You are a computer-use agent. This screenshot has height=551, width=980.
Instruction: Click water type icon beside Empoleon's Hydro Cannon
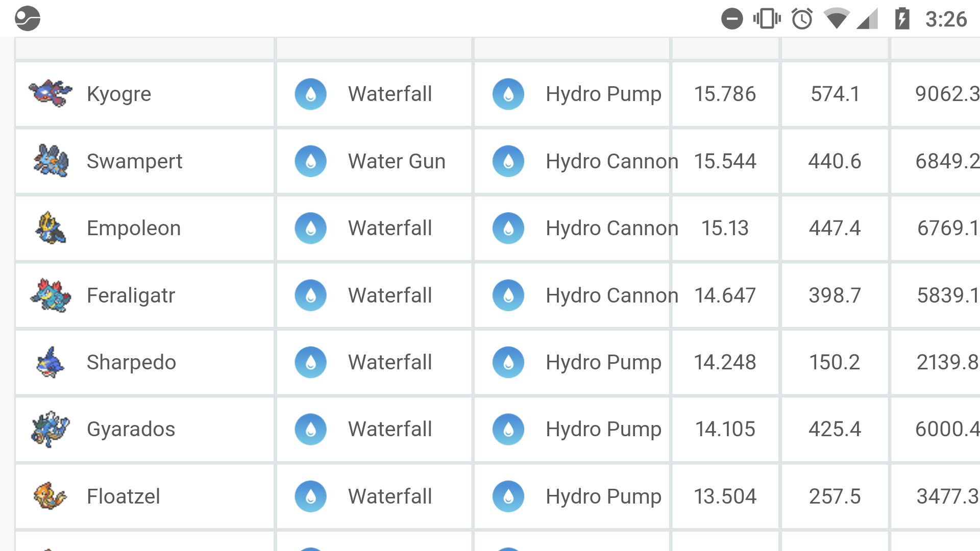tap(508, 228)
